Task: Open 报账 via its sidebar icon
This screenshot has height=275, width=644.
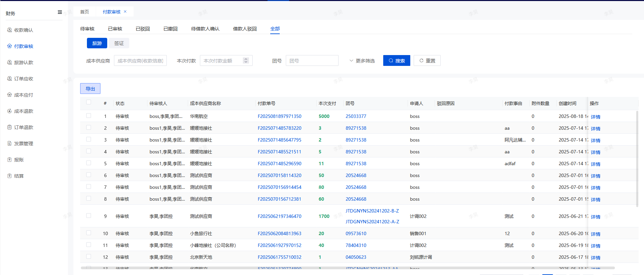Action: (9, 160)
